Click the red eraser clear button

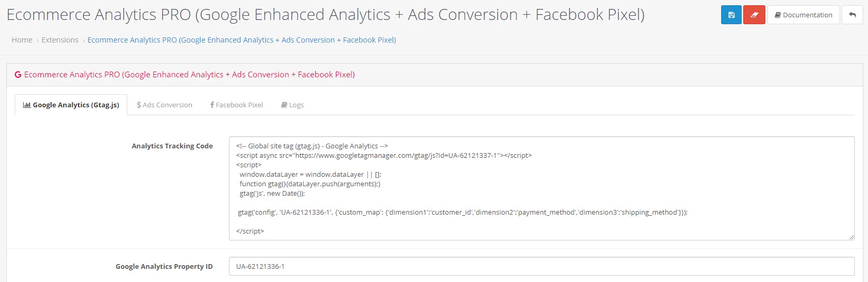tap(754, 15)
